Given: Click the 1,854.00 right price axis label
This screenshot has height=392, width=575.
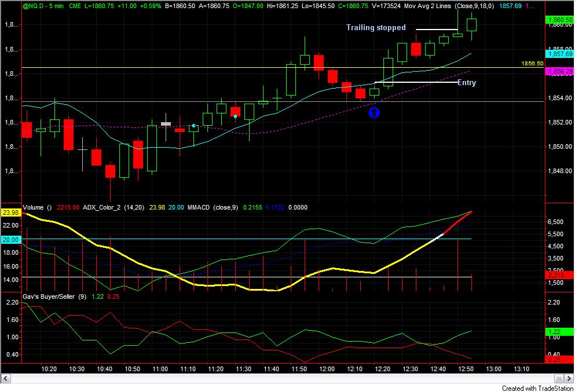Looking at the screenshot, I should [x=559, y=98].
